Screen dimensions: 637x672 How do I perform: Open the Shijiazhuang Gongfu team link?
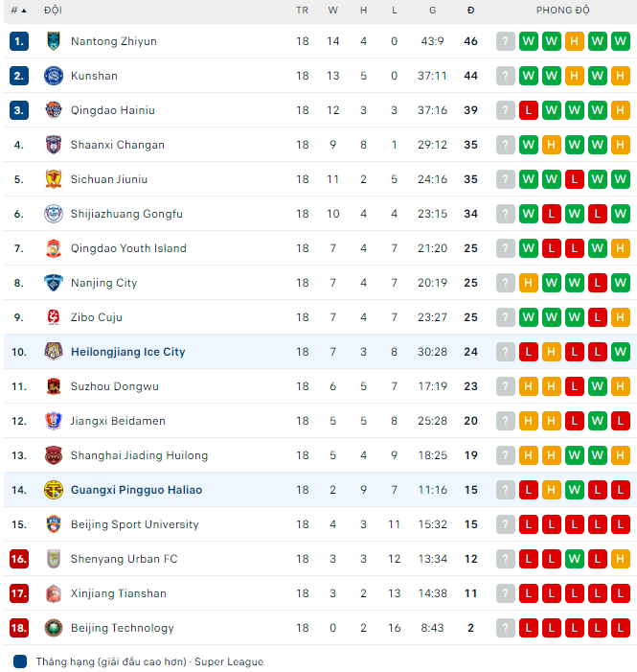pyautogui.click(x=126, y=214)
